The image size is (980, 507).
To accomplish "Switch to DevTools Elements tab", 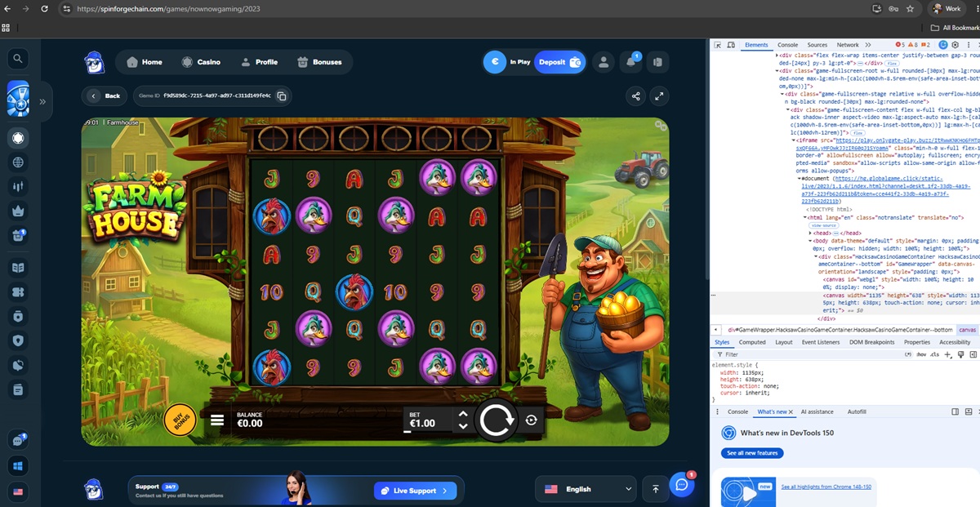I will point(755,45).
